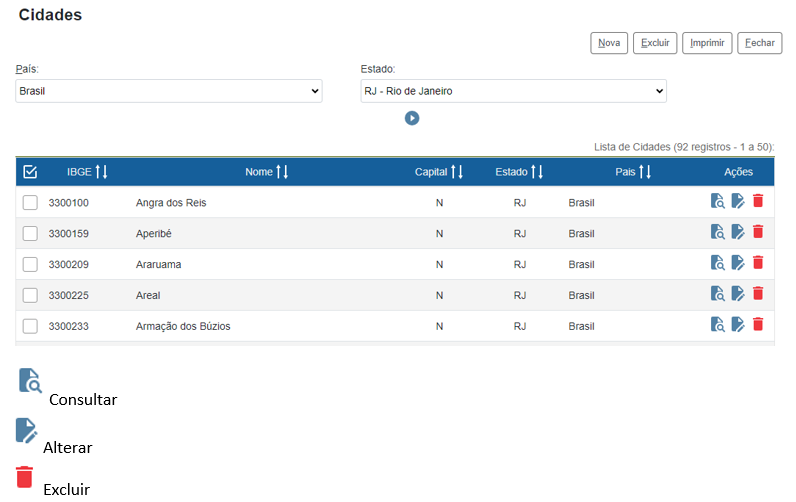Click the Imprimir button
The width and height of the screenshot is (796, 502).
point(707,43)
